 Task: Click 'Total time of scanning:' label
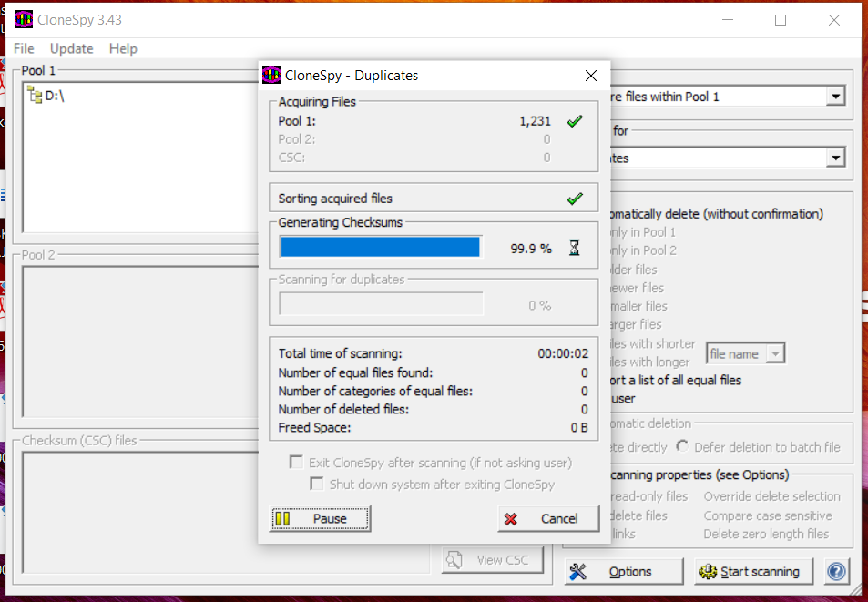coord(340,353)
